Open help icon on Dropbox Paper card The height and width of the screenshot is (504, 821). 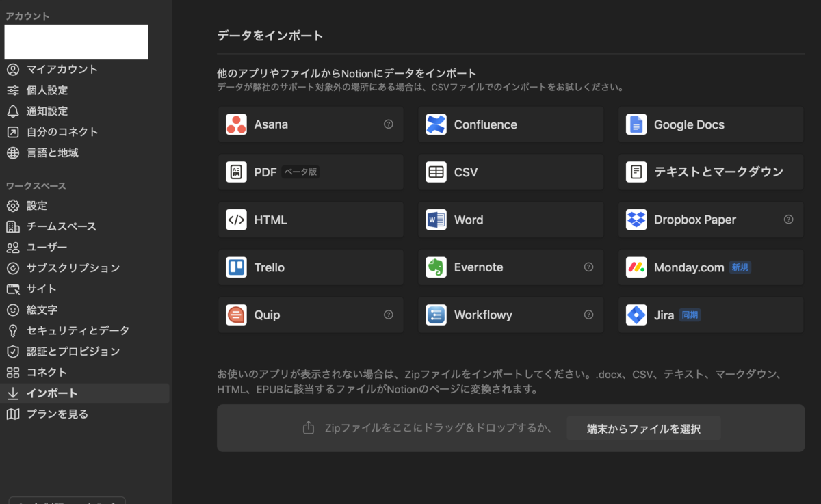[788, 220]
